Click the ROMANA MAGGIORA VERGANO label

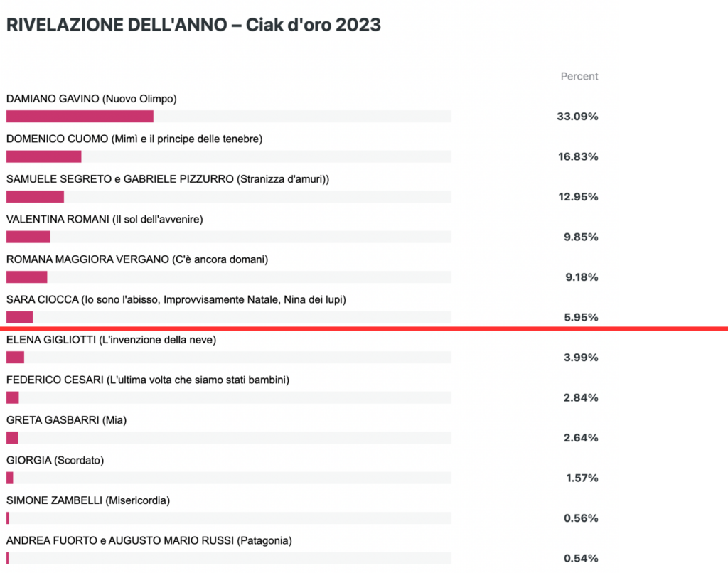(137, 259)
